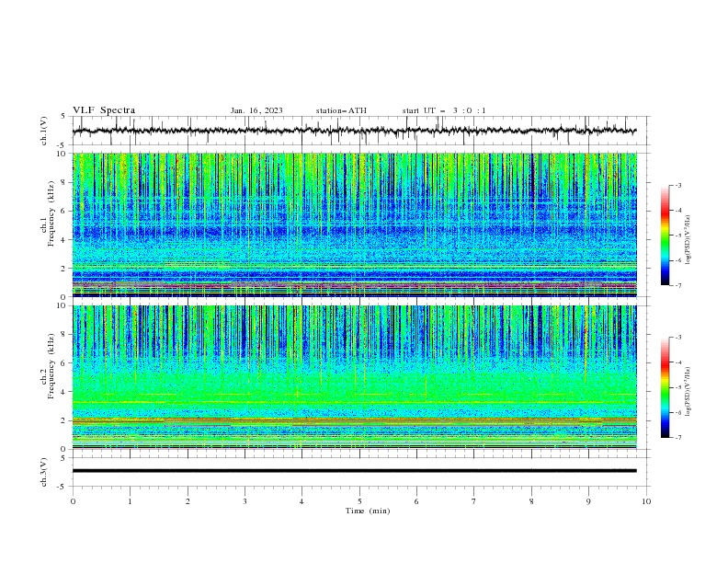The width and height of the screenshot is (728, 563).
Task: Click time axis tick label '9'
Action: 588,501
